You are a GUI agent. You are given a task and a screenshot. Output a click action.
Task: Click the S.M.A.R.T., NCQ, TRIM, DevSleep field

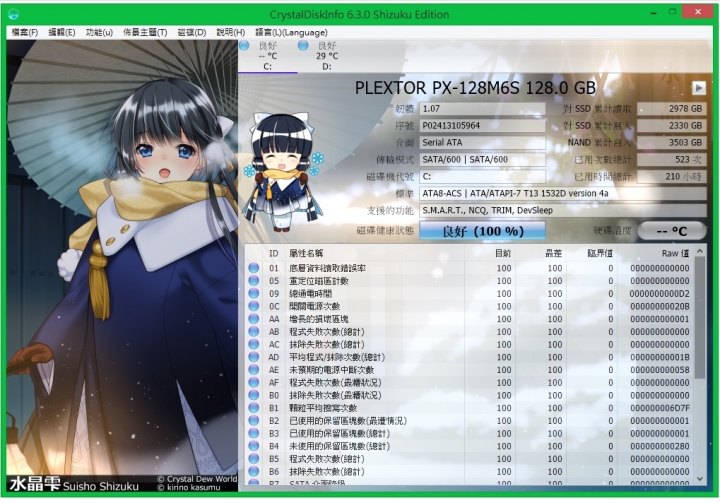click(x=562, y=210)
